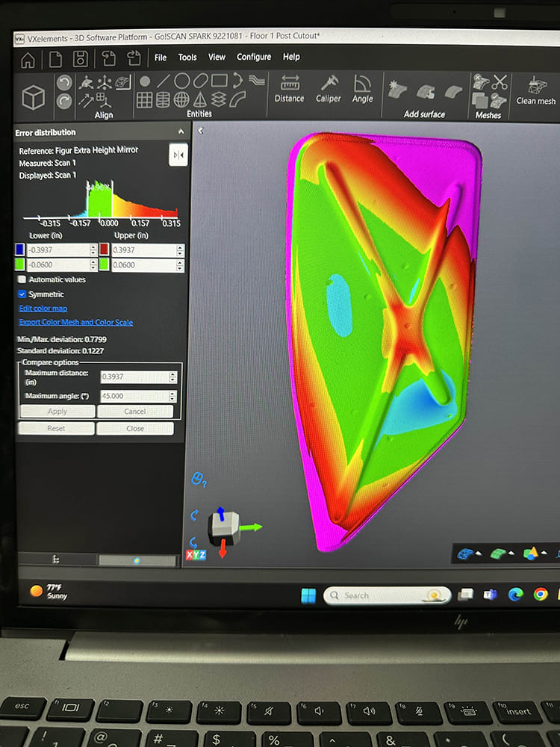Open the Help menu
The height and width of the screenshot is (747, 560).
(x=291, y=57)
